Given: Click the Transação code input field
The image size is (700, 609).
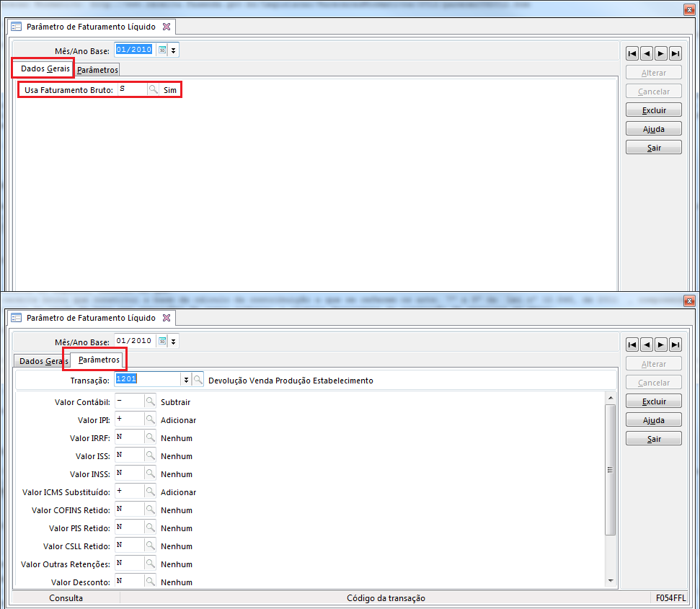Looking at the screenshot, I should tap(148, 380).
